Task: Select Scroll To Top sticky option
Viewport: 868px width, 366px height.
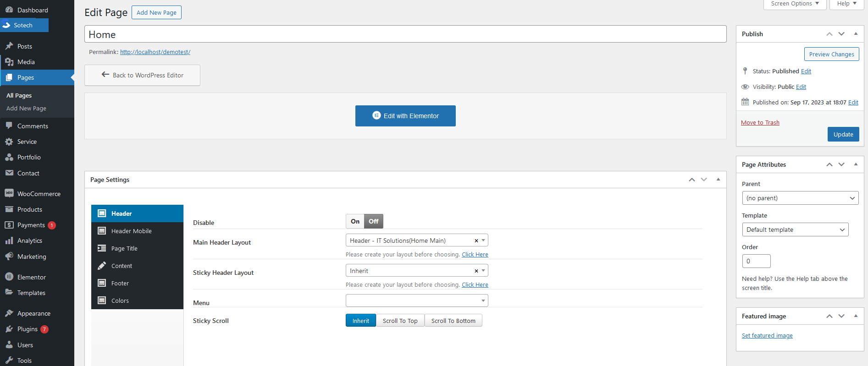Action: pos(400,321)
